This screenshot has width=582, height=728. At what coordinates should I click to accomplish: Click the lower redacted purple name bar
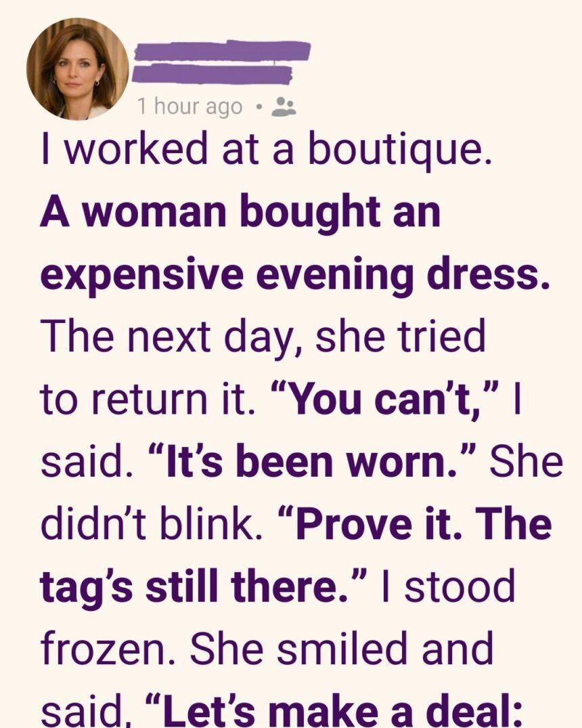tap(212, 74)
